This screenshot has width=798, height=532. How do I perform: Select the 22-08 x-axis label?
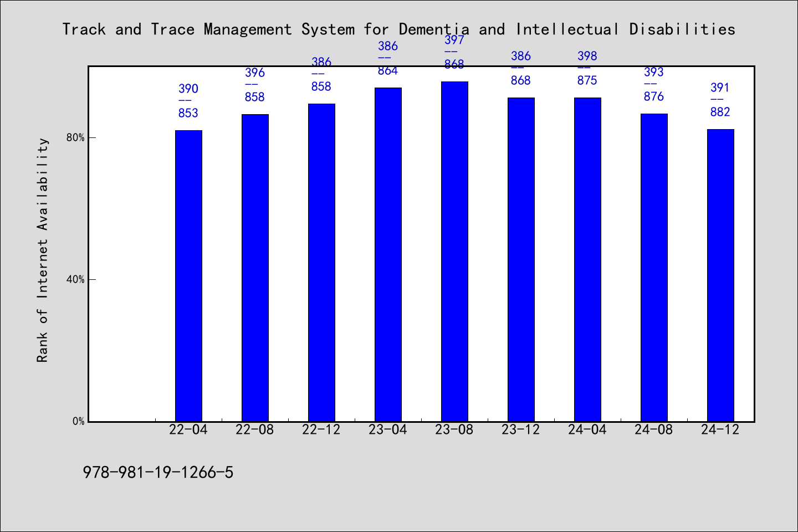coord(255,429)
